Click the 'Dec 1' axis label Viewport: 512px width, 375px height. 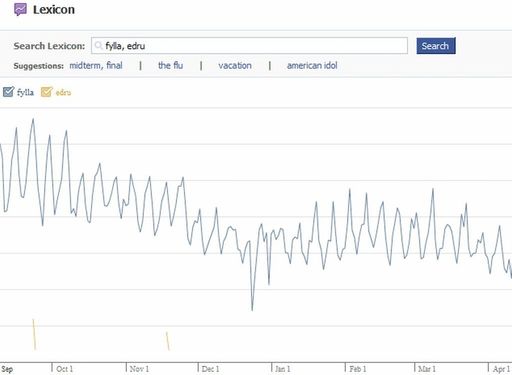click(210, 369)
